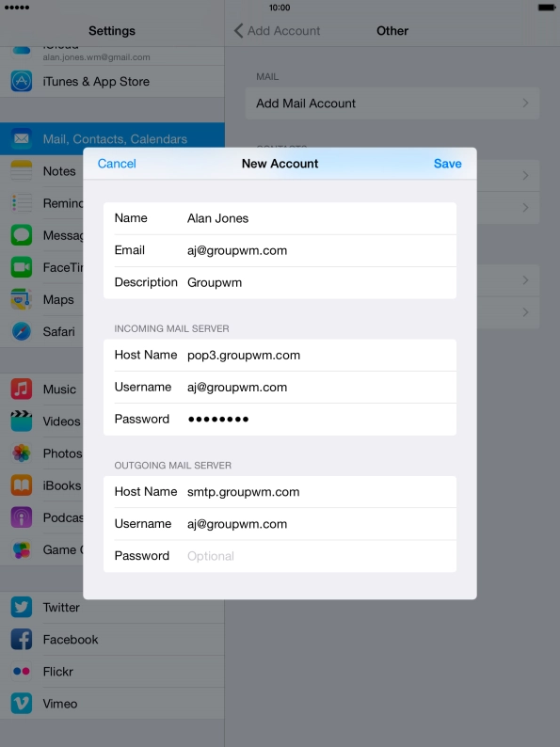Open the iTunes & App Store icon
The width and height of the screenshot is (560, 747).
pyautogui.click(x=22, y=82)
